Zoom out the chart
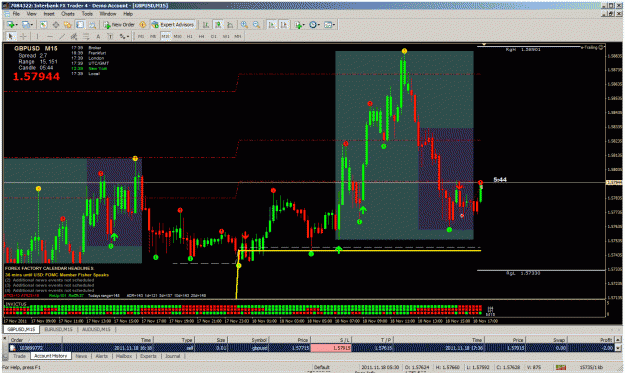Image resolution: width=625 pixels, height=373 pixels. (256, 25)
